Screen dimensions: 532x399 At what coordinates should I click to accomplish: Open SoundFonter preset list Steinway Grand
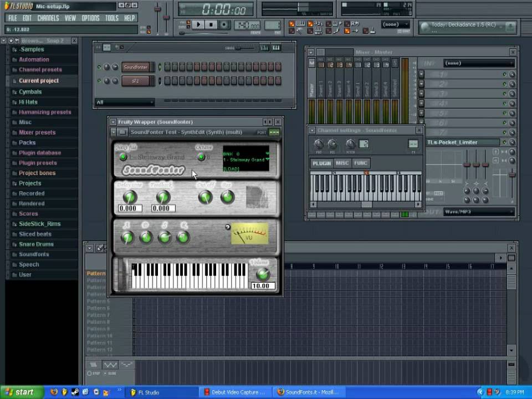tap(246, 160)
